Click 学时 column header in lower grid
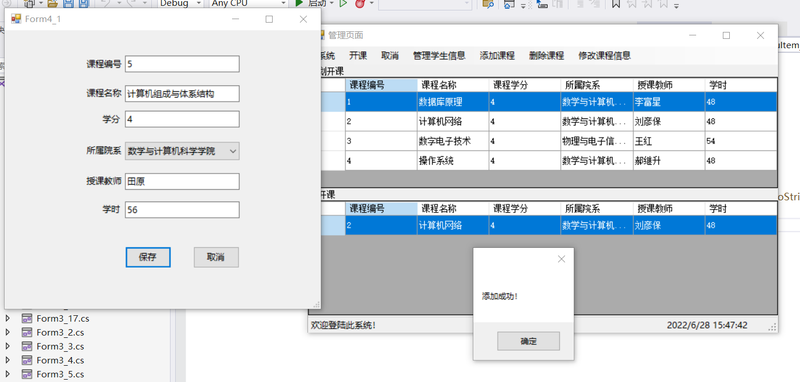This screenshot has height=382, width=800. (x=741, y=209)
